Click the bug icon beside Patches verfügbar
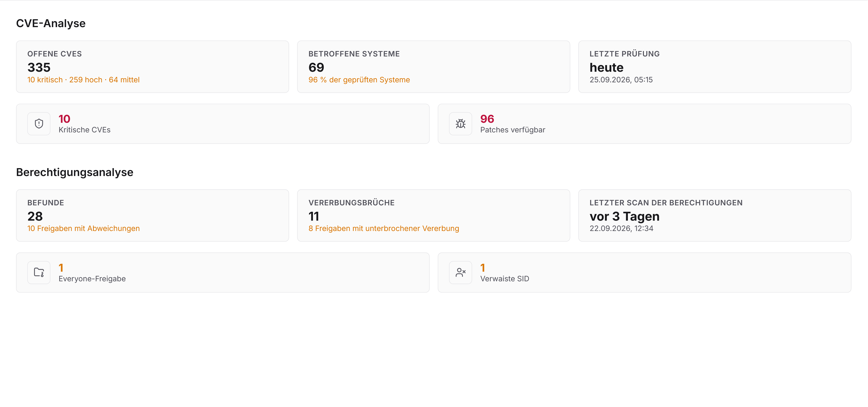This screenshot has width=868, height=407. pyautogui.click(x=460, y=124)
